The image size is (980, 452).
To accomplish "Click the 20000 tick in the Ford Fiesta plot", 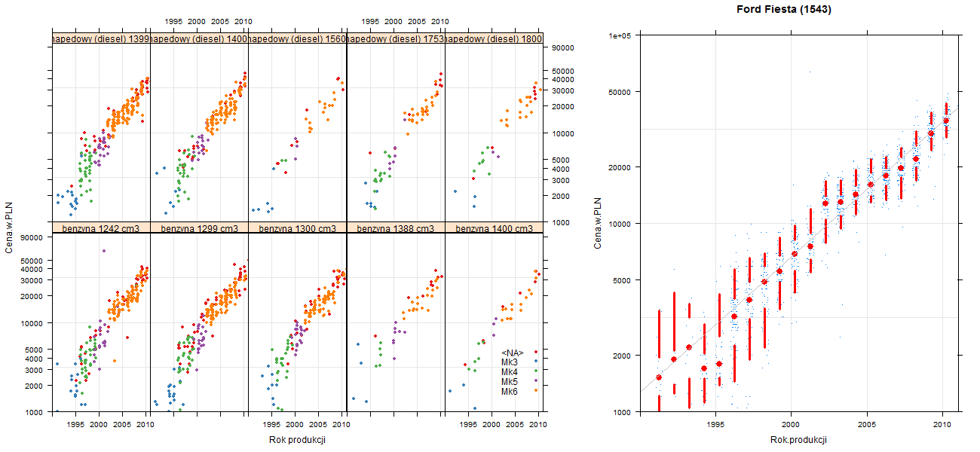I will [x=620, y=166].
